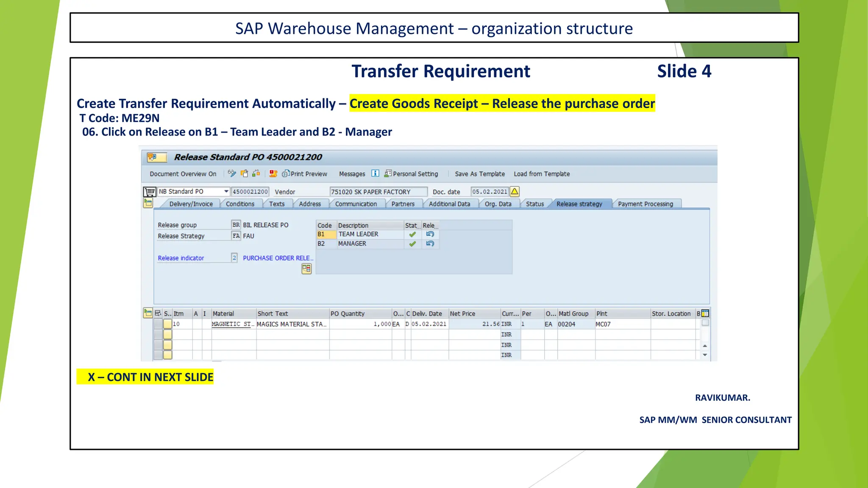Cancel release for B1 Team Leader
Screen dimensions: 868x488
point(430,234)
